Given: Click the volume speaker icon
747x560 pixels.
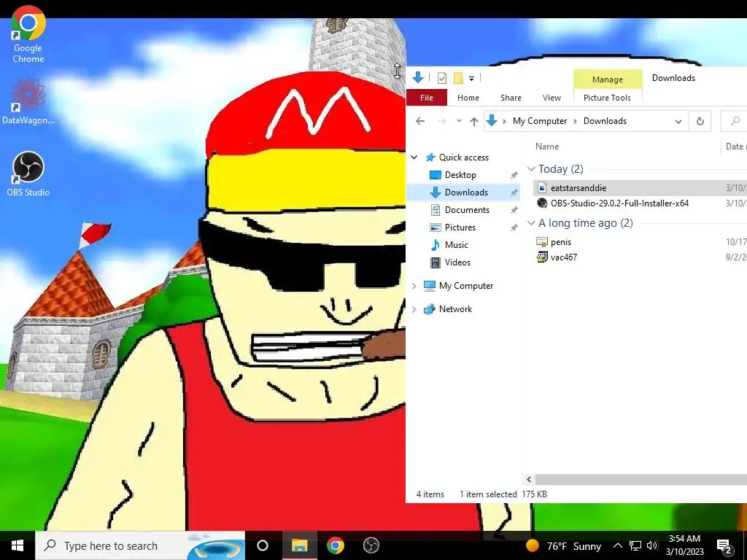Looking at the screenshot, I should pos(652,545).
